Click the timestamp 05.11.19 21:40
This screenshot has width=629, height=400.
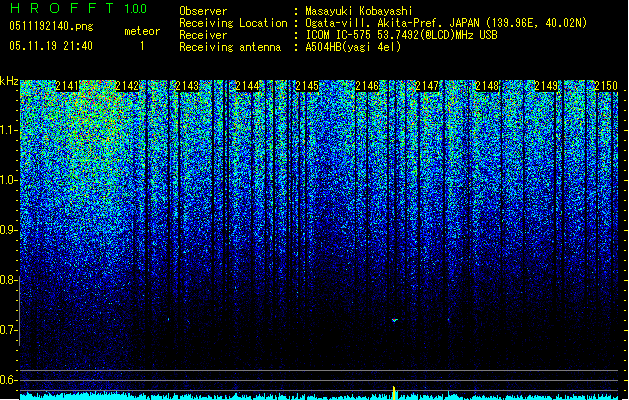[51, 46]
